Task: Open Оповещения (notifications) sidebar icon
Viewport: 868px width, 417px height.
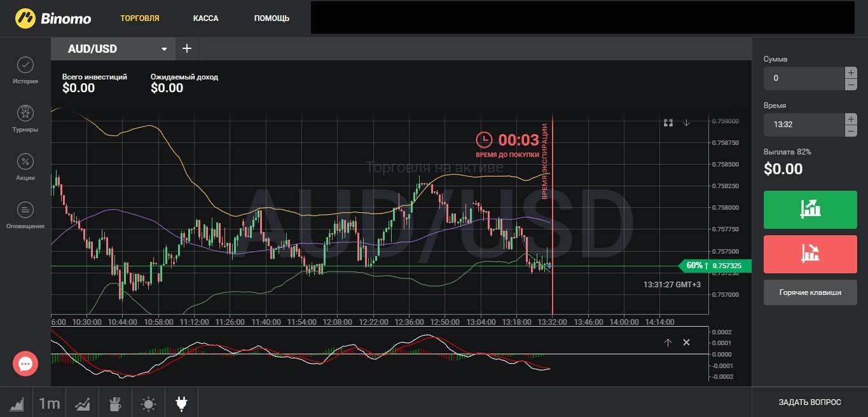Action: (x=25, y=215)
